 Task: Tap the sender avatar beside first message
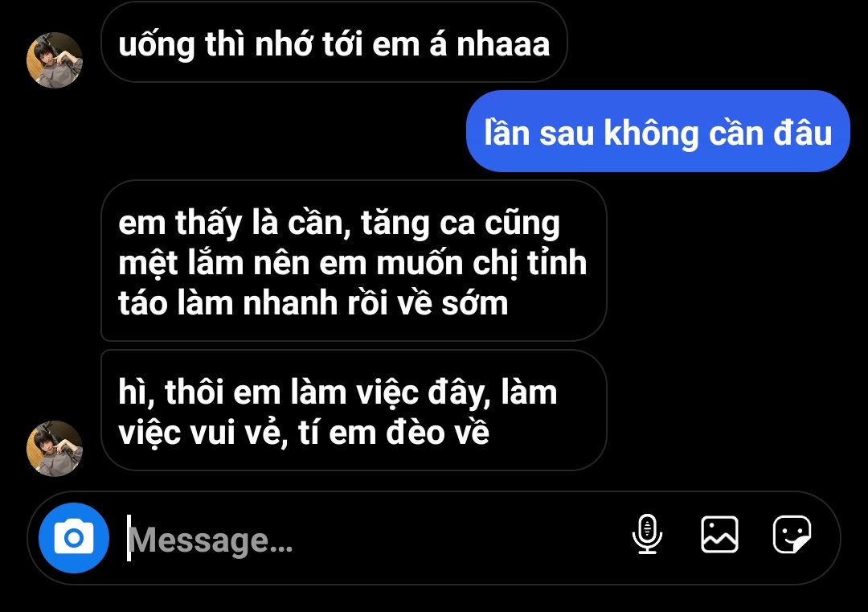pos(55,60)
